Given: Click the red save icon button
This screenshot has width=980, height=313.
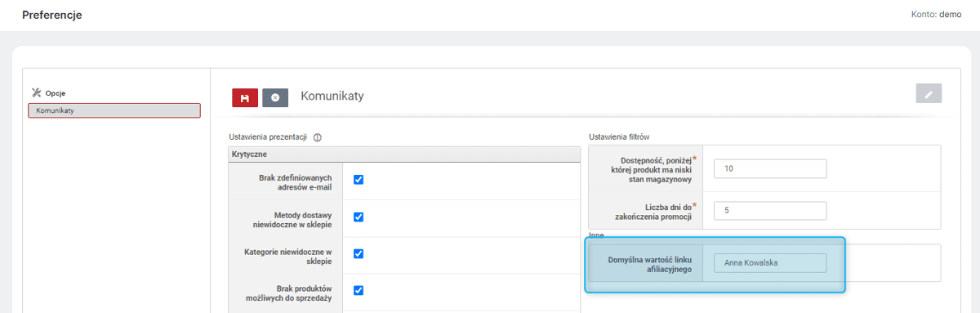Looking at the screenshot, I should click(245, 97).
